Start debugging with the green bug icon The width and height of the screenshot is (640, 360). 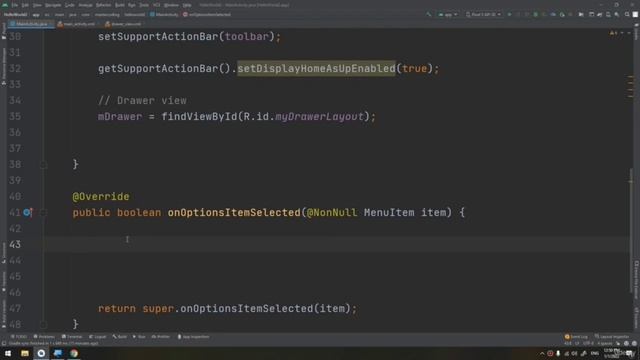tap(536, 14)
